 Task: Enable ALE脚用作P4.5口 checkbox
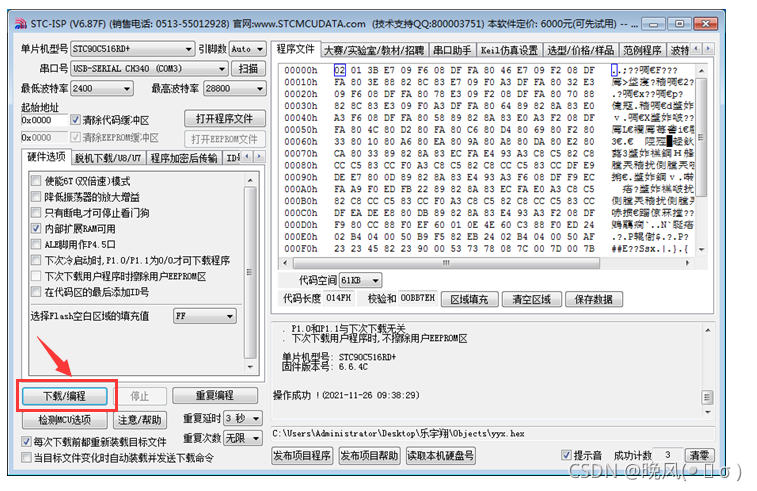(x=36, y=244)
